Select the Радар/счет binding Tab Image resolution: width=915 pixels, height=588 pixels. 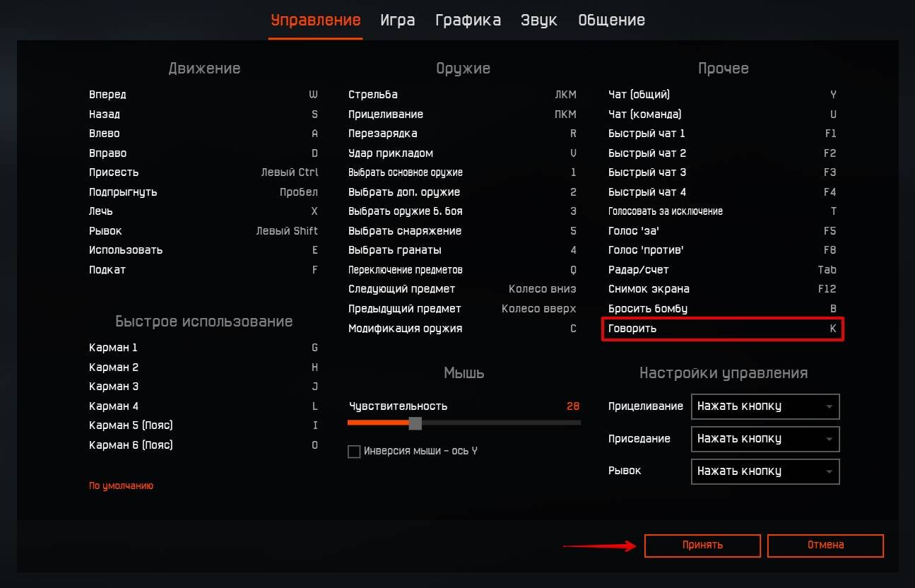click(827, 270)
